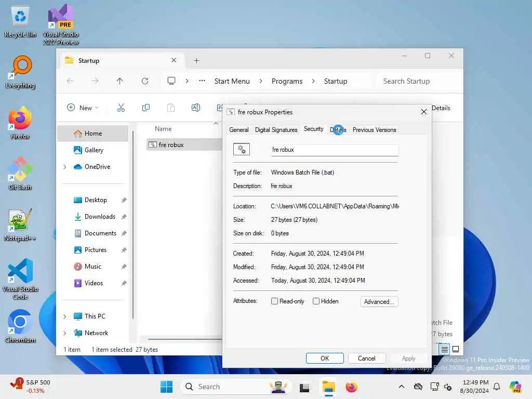Enable the Hidden attribute checkbox
The image size is (532, 399).
tap(316, 301)
